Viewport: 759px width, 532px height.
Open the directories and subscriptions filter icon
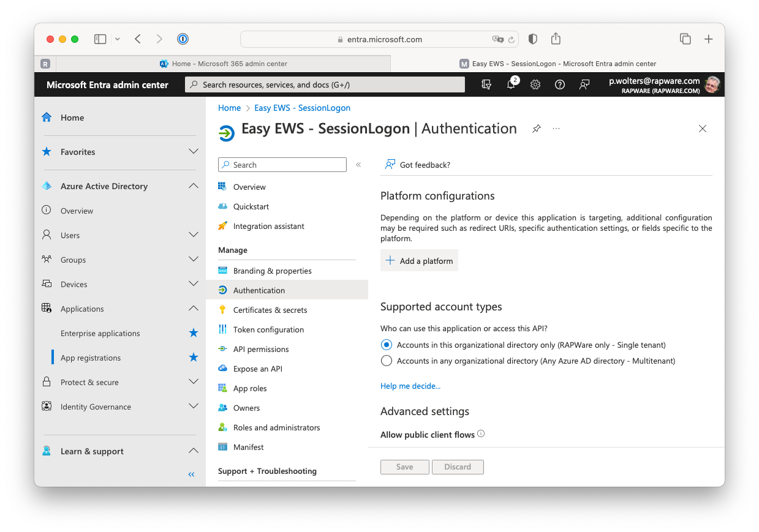click(486, 84)
